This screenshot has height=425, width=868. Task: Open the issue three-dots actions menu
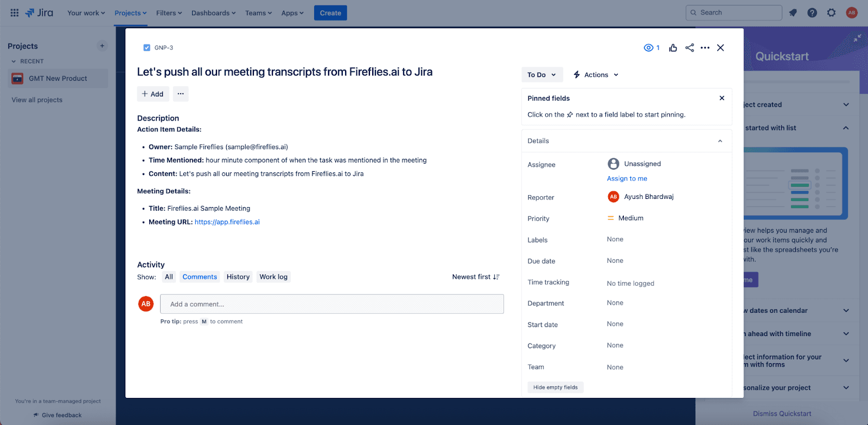(705, 48)
